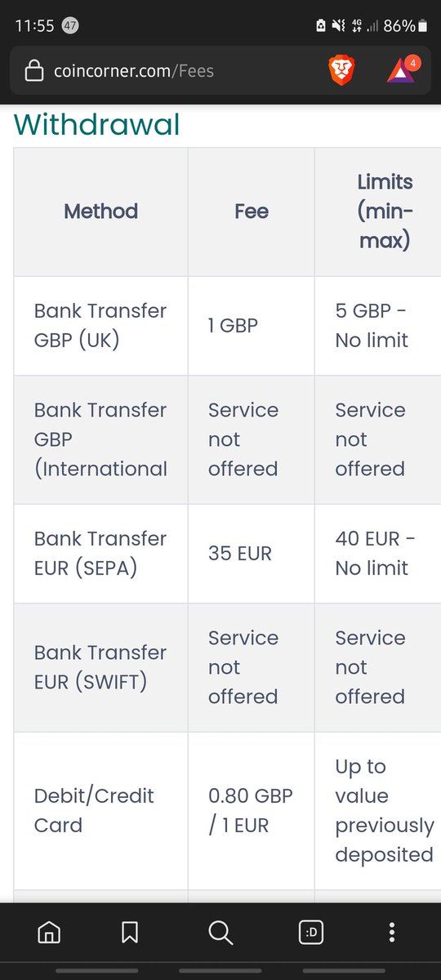Select the Bank Transfer GBP (UK) row

pos(227,326)
